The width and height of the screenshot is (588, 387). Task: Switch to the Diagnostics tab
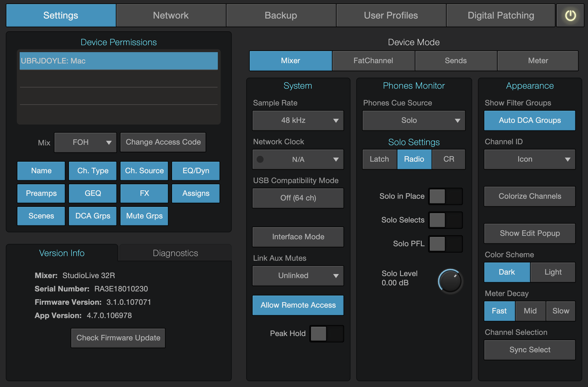click(x=175, y=253)
